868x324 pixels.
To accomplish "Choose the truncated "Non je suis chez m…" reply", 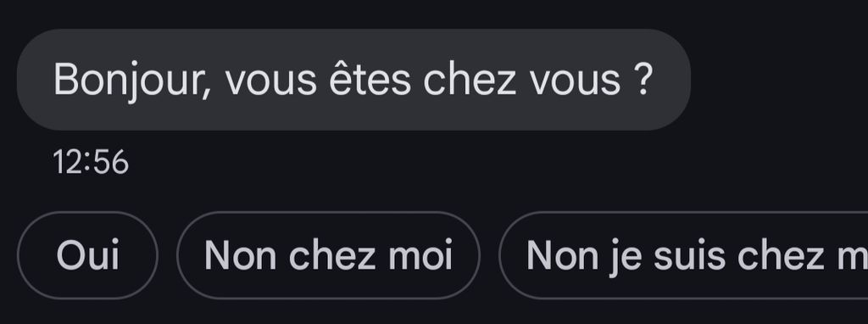I will click(684, 255).
